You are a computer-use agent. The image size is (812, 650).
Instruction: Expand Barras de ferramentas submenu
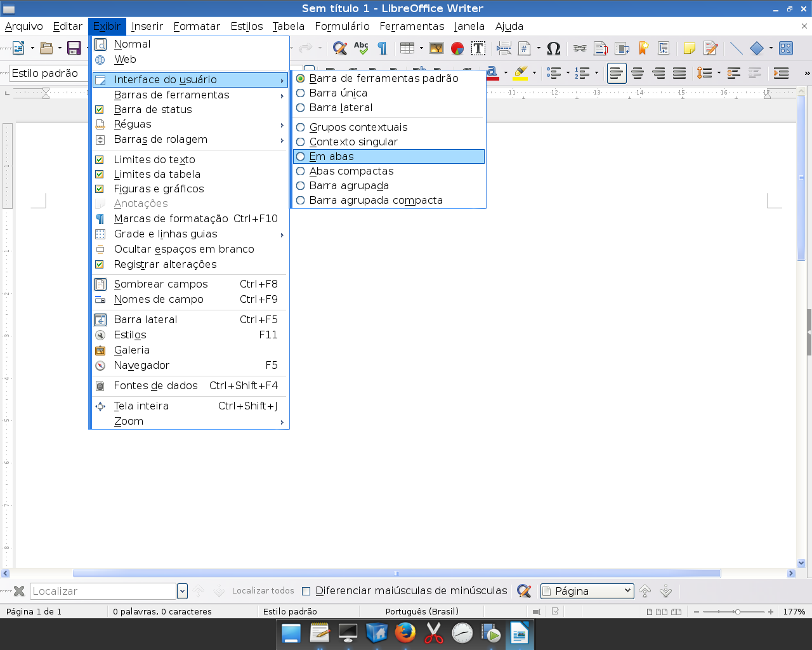coord(190,95)
